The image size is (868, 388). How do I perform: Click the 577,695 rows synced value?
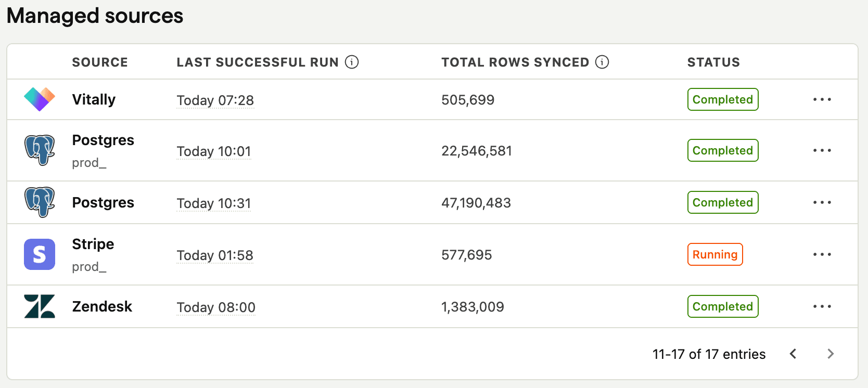pos(467,254)
